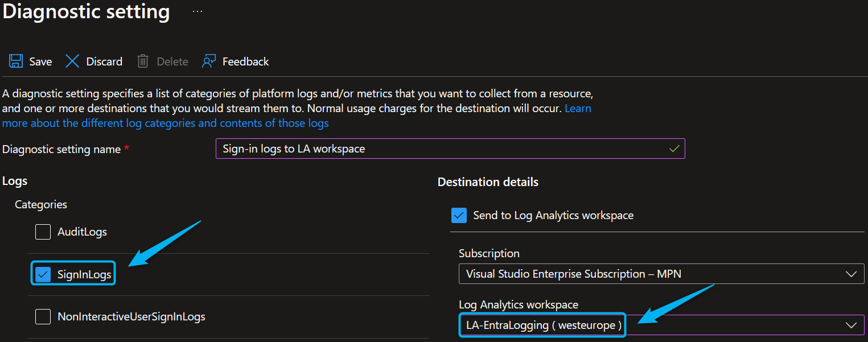Click the Save floppy disk icon
The image size is (868, 342).
(x=15, y=61)
